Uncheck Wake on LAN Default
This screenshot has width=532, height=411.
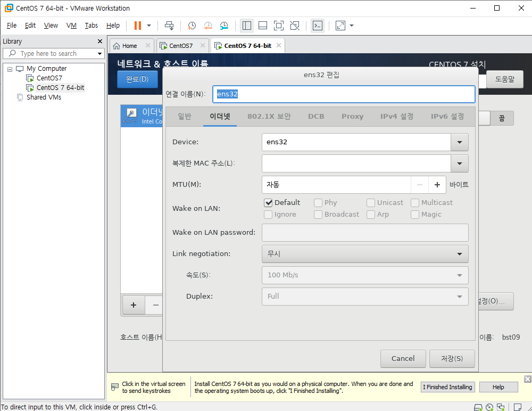coord(268,203)
